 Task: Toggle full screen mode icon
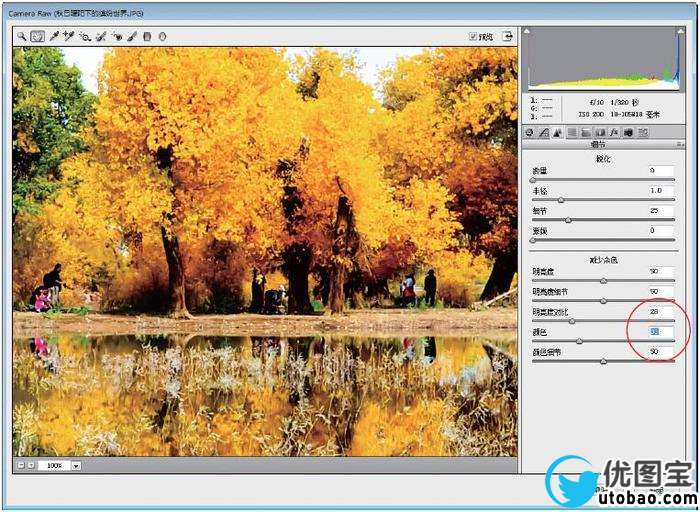[x=508, y=37]
